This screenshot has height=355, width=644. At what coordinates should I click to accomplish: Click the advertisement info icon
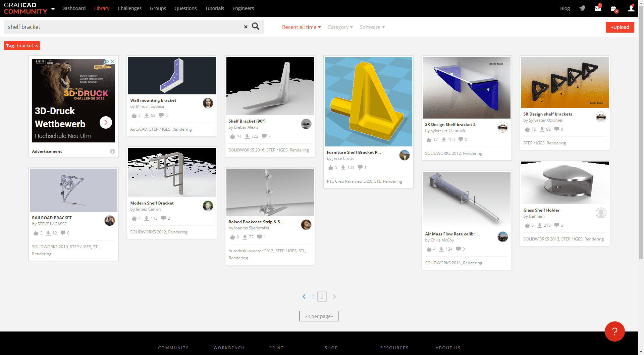click(x=112, y=151)
